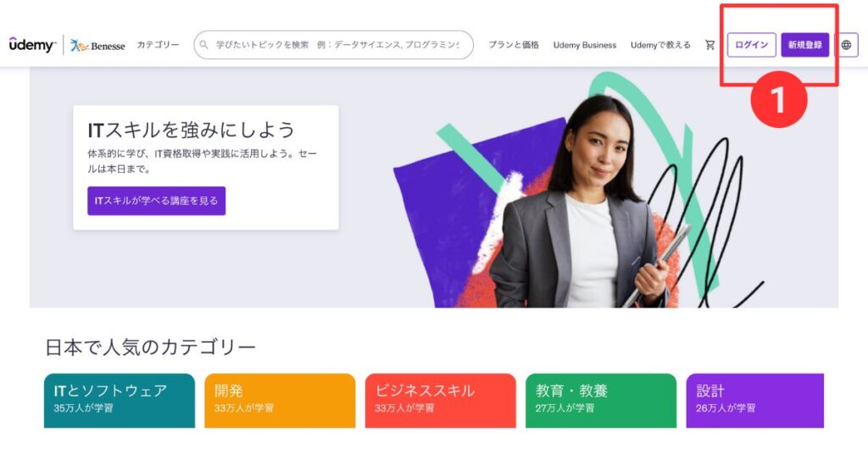Open the shopping cart icon

[709, 45]
